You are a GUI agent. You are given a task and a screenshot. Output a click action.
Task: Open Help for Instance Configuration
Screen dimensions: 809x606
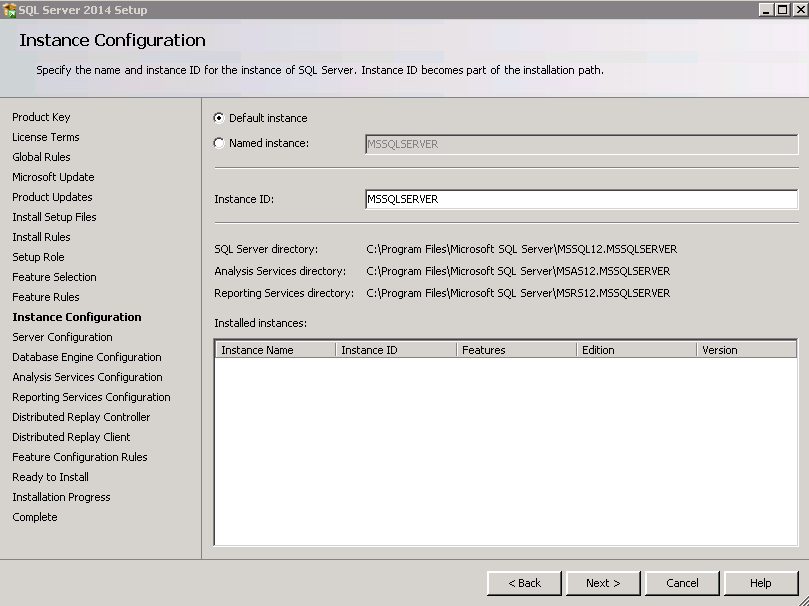[x=761, y=583]
